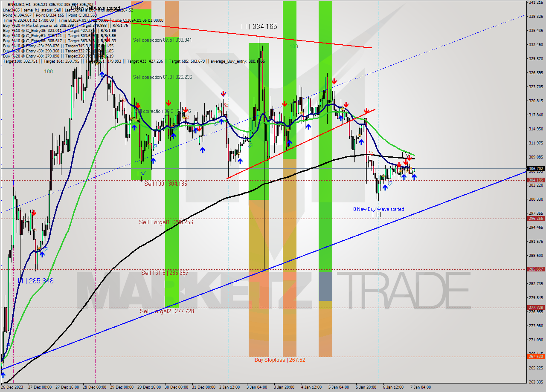The height and width of the screenshot is (392, 546).
Task: Click the '5 Jan 20:00' time label
Action: pyautogui.click(x=366, y=387)
